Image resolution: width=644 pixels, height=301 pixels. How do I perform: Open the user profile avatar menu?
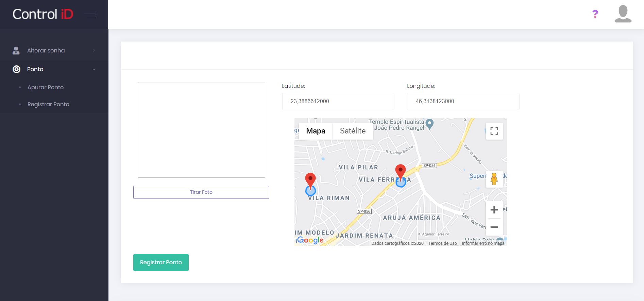(623, 14)
